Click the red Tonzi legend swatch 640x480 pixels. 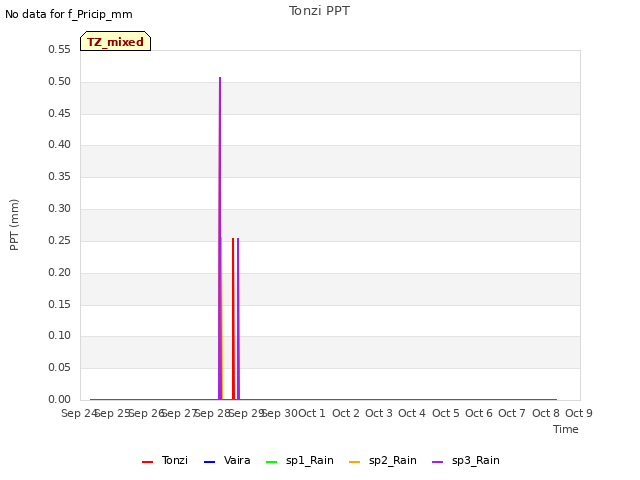(147, 462)
